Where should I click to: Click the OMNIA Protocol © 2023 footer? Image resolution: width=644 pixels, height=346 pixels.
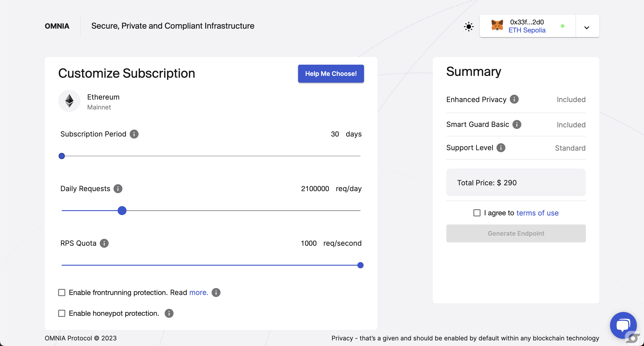80,338
